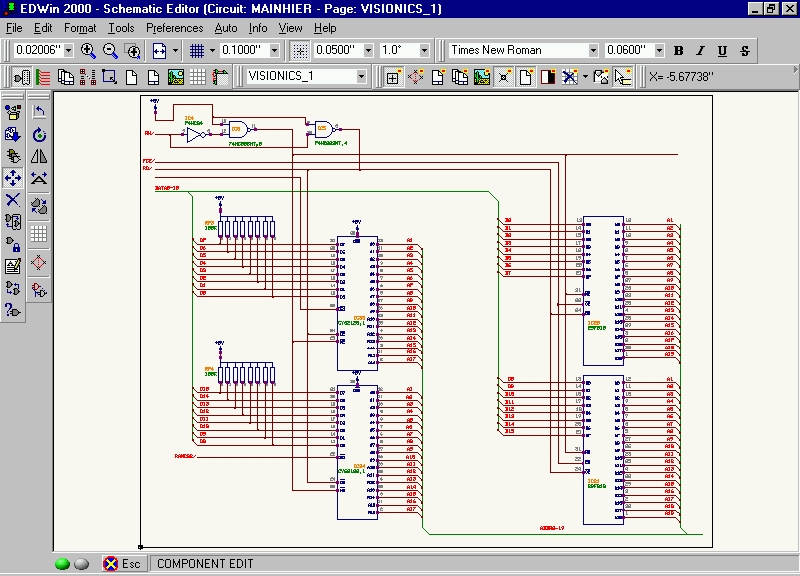Open the 0.0600" text size dropdown

tap(659, 50)
